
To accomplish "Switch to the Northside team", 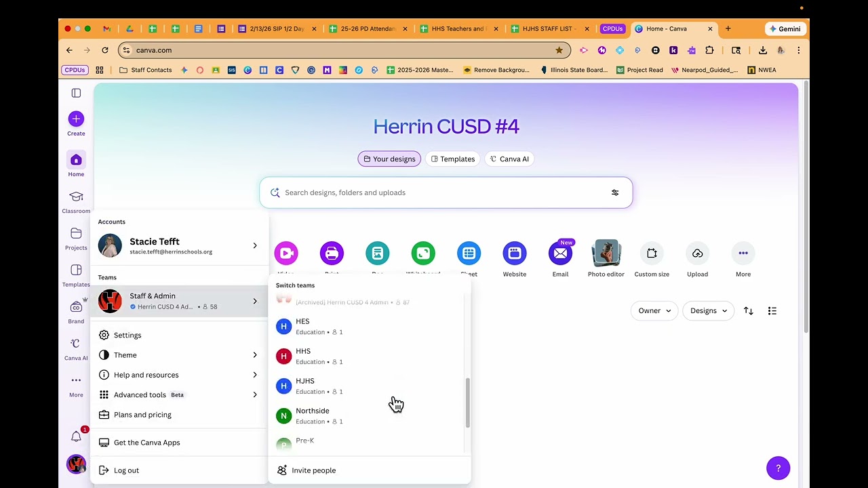I will pyautogui.click(x=367, y=416).
